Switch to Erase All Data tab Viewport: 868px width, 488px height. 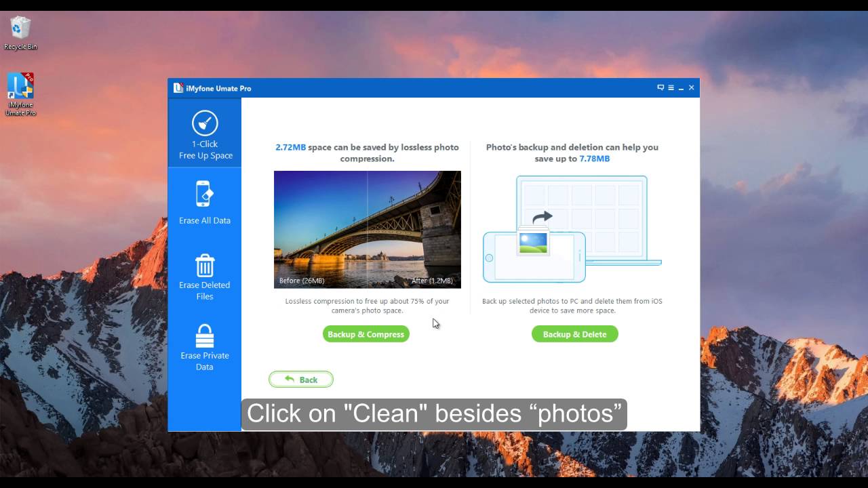coord(205,202)
